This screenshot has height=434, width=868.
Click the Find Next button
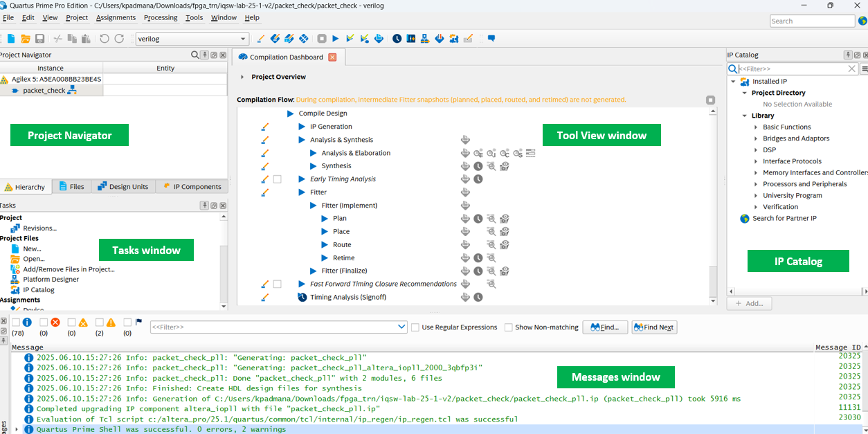point(654,327)
